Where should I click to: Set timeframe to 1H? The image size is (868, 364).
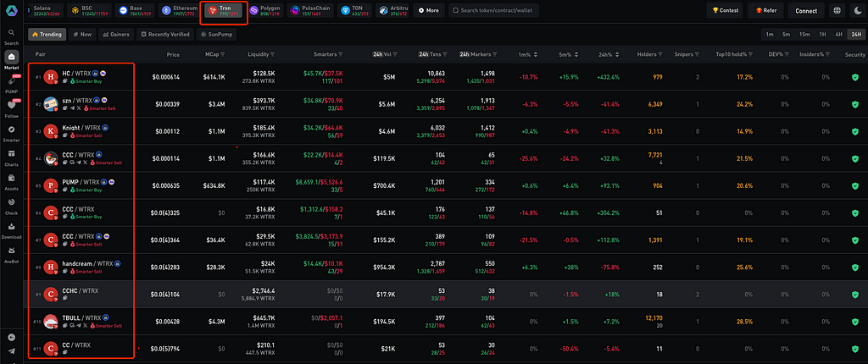tap(822, 35)
